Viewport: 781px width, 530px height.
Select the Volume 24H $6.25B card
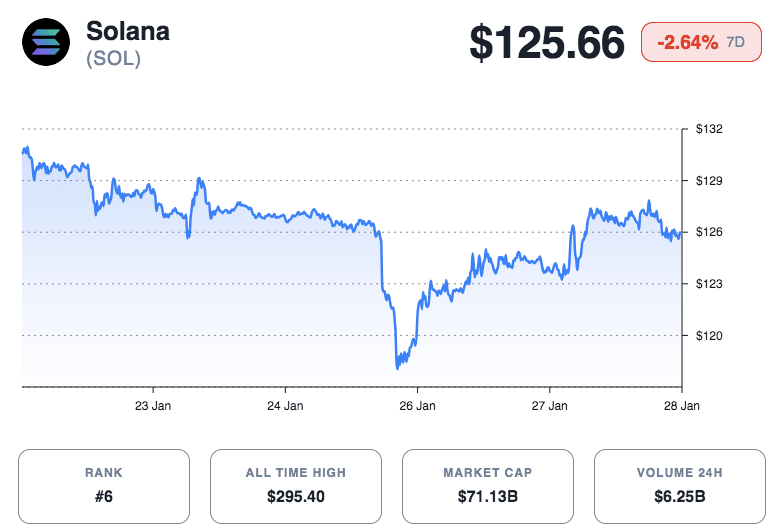(680, 486)
